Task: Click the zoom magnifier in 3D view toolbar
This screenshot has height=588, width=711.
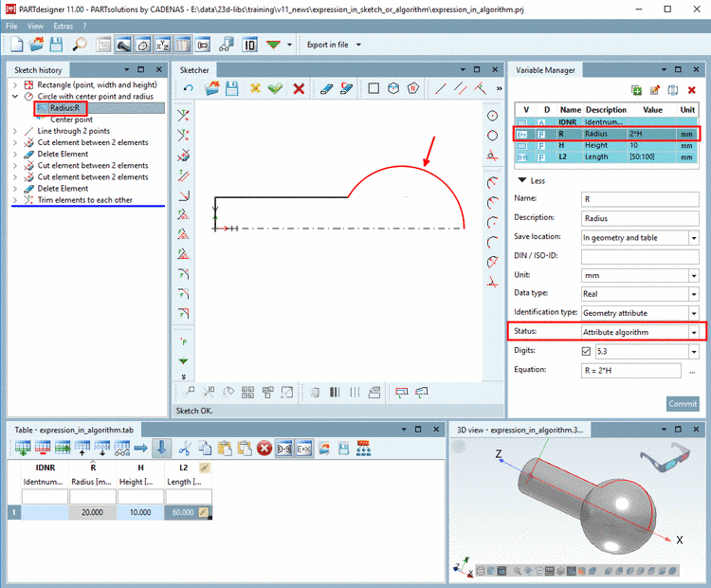Action: (518, 571)
